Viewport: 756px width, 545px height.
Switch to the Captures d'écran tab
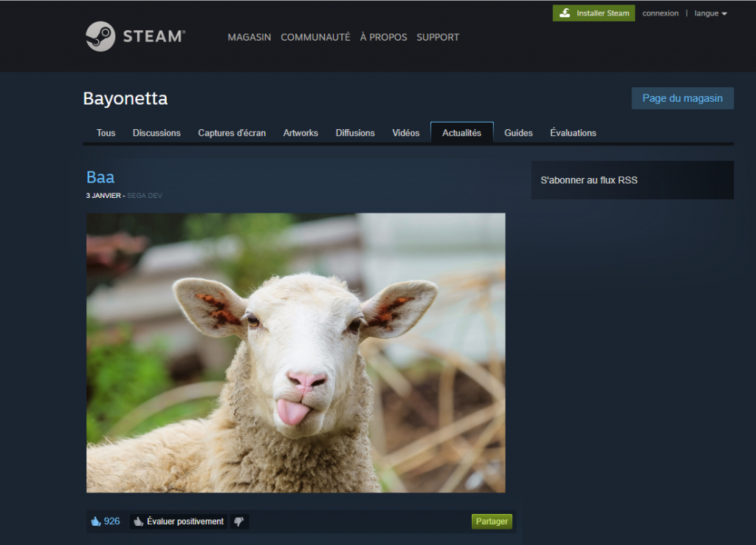coord(232,133)
